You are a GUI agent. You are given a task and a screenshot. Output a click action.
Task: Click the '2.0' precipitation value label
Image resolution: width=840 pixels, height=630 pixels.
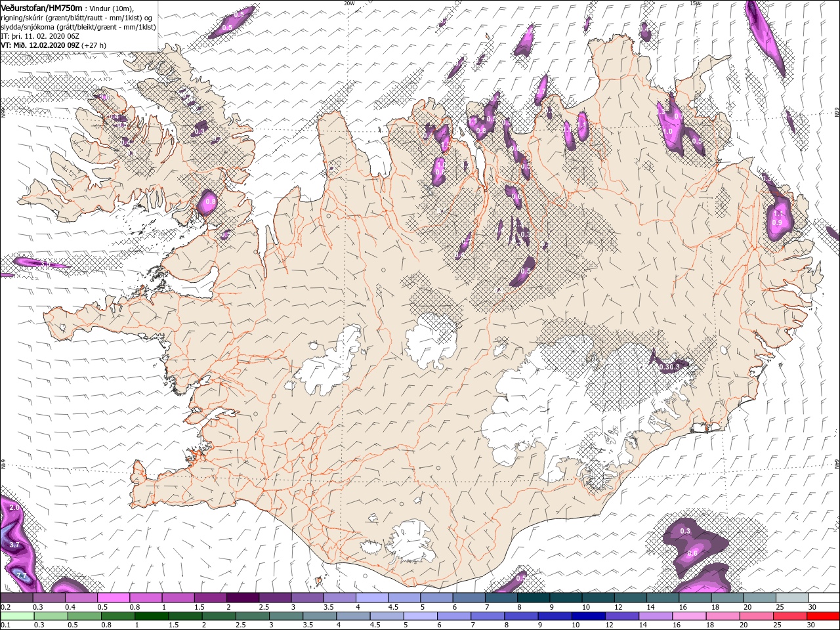click(x=15, y=508)
